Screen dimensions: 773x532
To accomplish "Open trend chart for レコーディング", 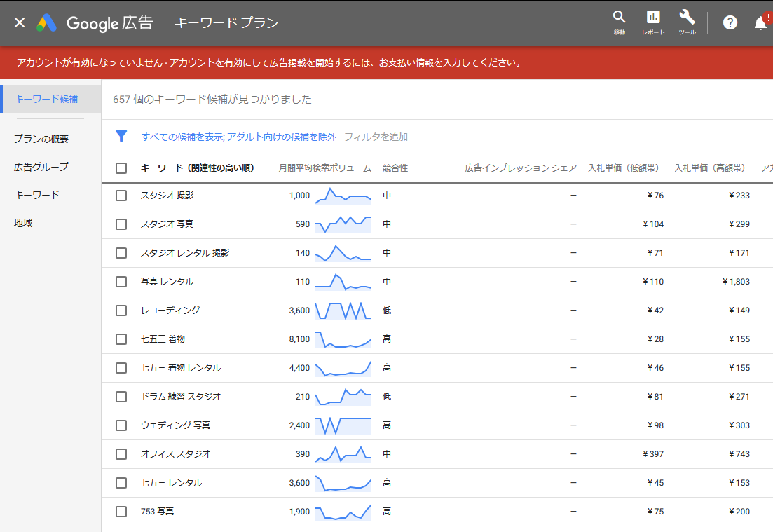I will coord(343,311).
